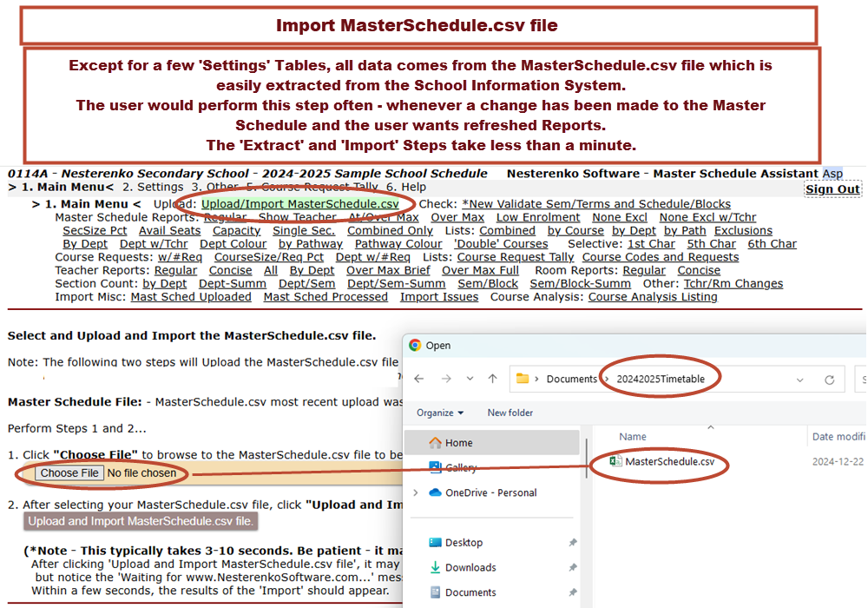This screenshot has width=868, height=608.
Task: Sort files by Name column header
Action: click(x=633, y=437)
